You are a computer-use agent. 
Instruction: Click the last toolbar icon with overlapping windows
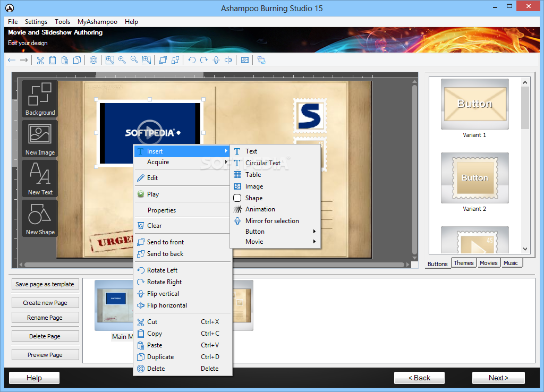tap(261, 61)
